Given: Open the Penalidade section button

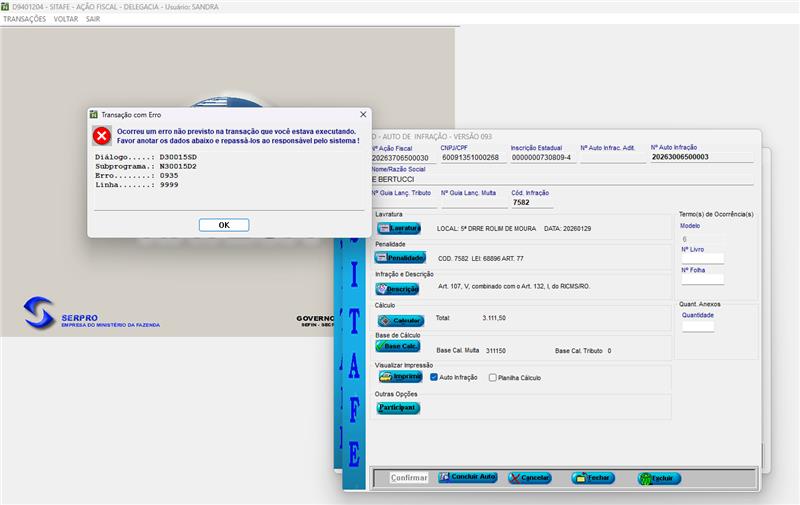Looking at the screenshot, I should (x=400, y=258).
